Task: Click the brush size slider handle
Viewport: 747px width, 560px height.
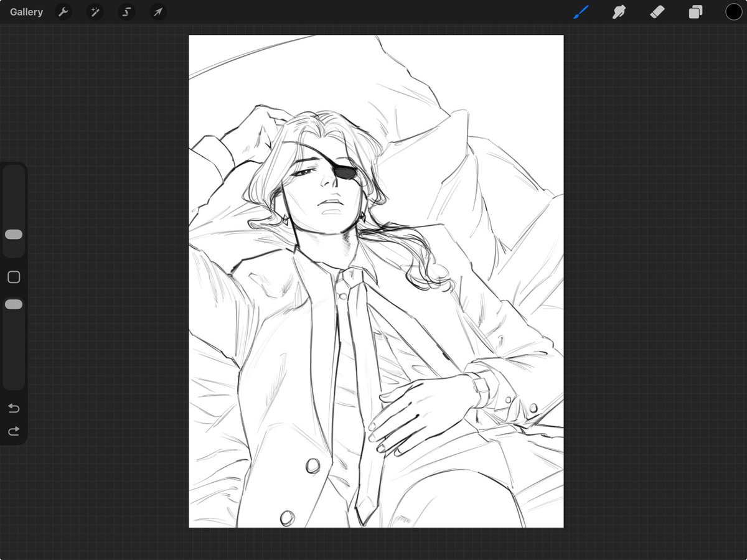Action: (x=14, y=235)
